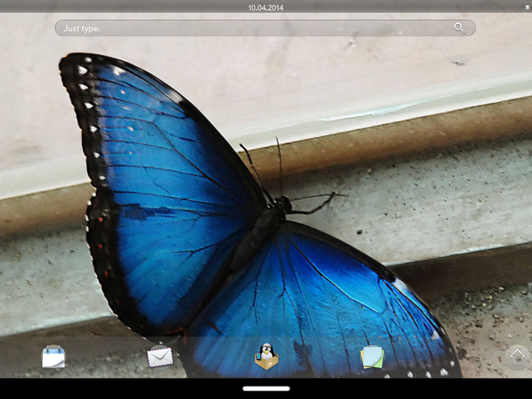Click the "Just type." search field

point(253,28)
